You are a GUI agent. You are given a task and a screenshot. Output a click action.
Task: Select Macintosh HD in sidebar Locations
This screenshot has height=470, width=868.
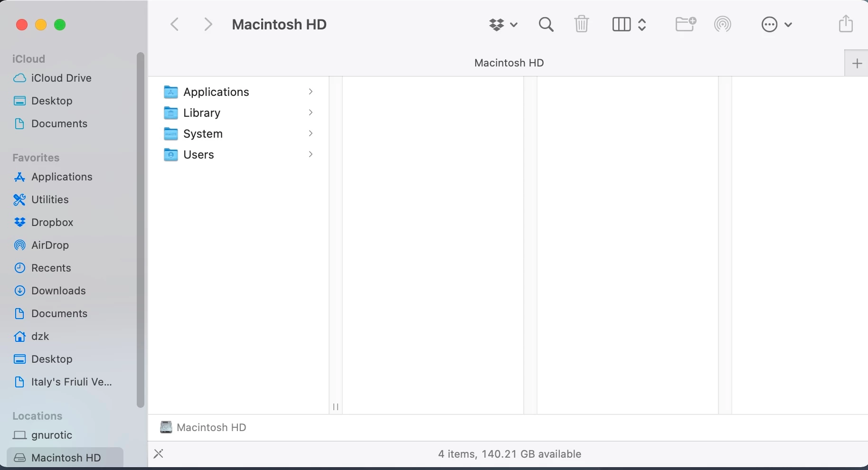click(x=65, y=458)
